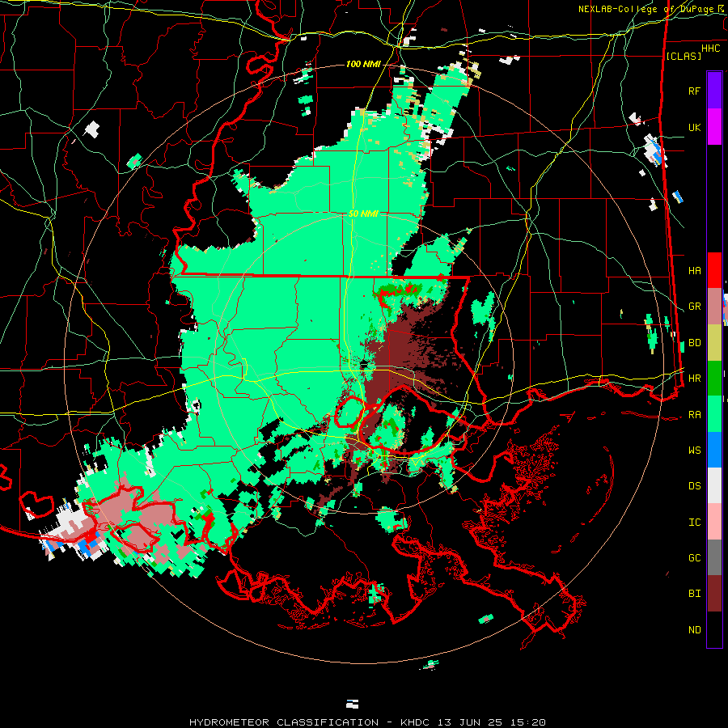
Task: Click the 50 NMI range ring label
Action: 363,214
